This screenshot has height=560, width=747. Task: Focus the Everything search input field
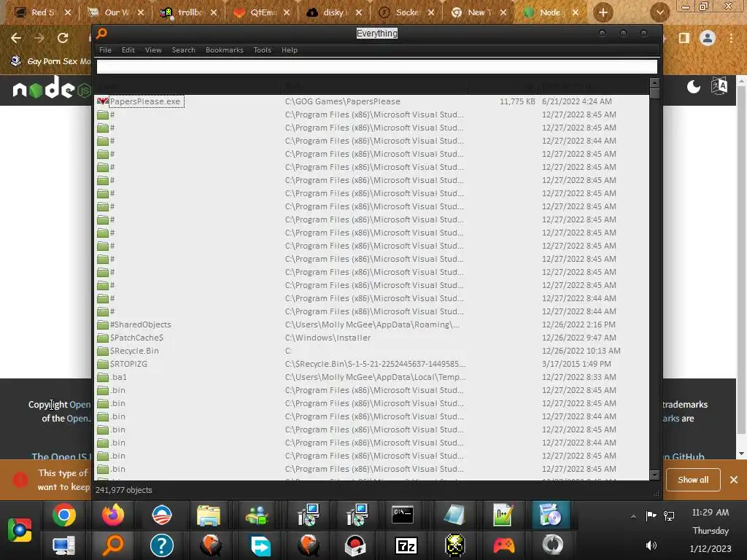(x=377, y=66)
